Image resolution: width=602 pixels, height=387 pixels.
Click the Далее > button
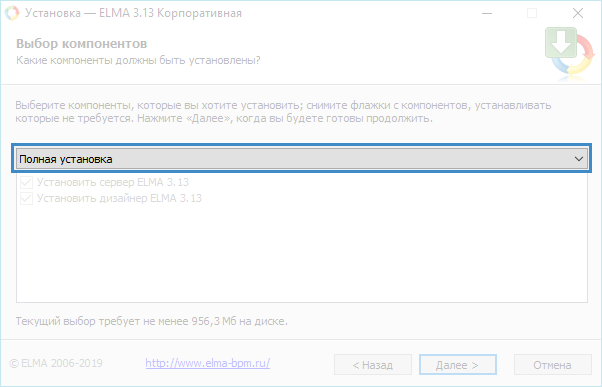[458, 365]
